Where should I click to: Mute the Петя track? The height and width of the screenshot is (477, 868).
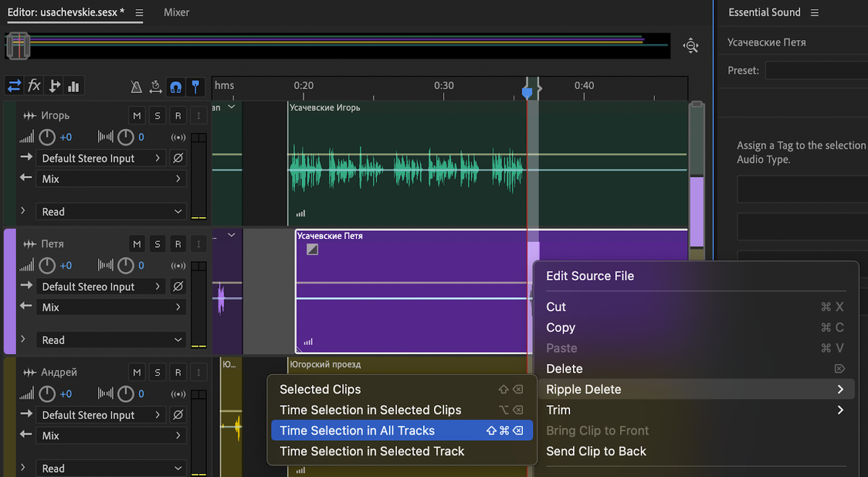coord(137,245)
